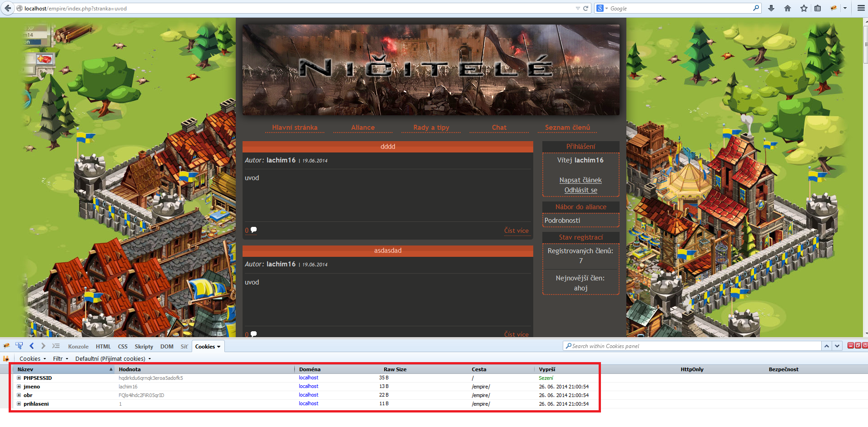Image resolution: width=868 pixels, height=427 pixels.
Task: Switch to HTML tab in Firebug
Action: pyautogui.click(x=103, y=346)
